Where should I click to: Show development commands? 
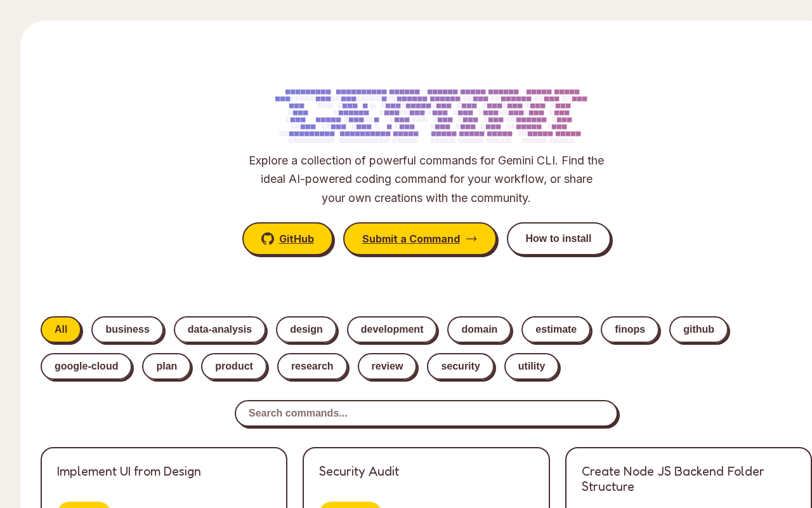click(392, 330)
